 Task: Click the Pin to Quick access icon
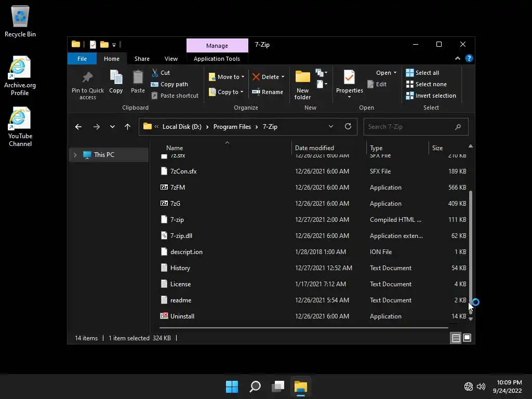click(87, 77)
